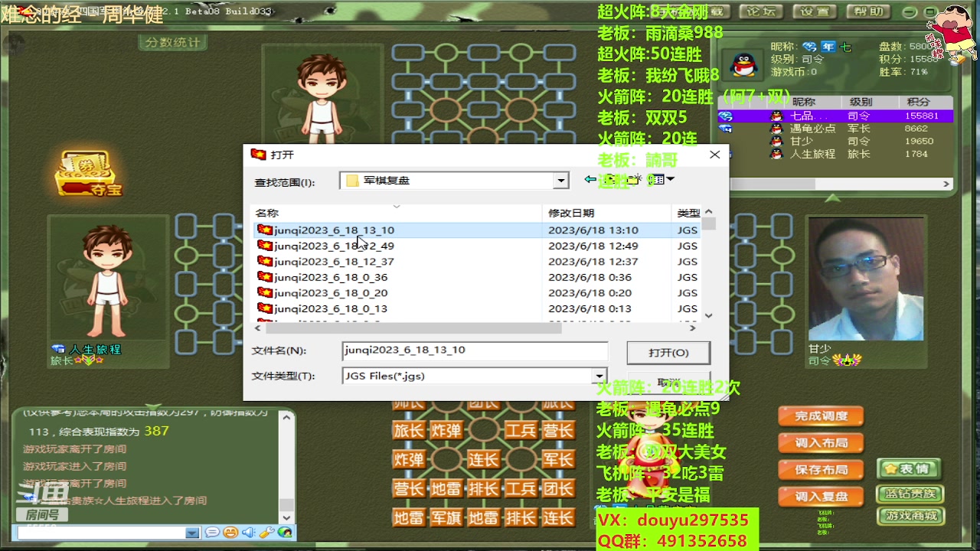The width and height of the screenshot is (980, 551).
Task: Open the 表情 emoticon button
Action: pyautogui.click(x=909, y=469)
